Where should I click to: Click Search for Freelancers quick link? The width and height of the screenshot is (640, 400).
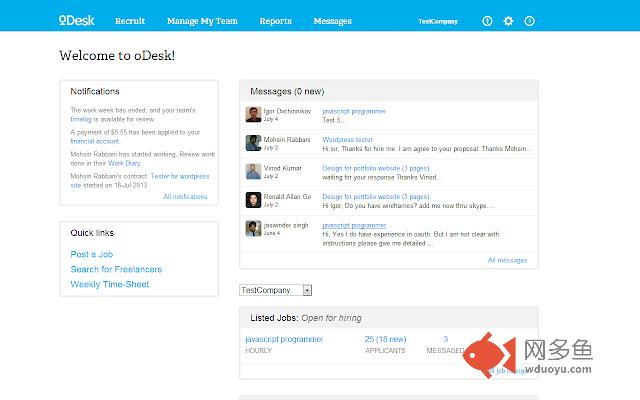(x=116, y=269)
